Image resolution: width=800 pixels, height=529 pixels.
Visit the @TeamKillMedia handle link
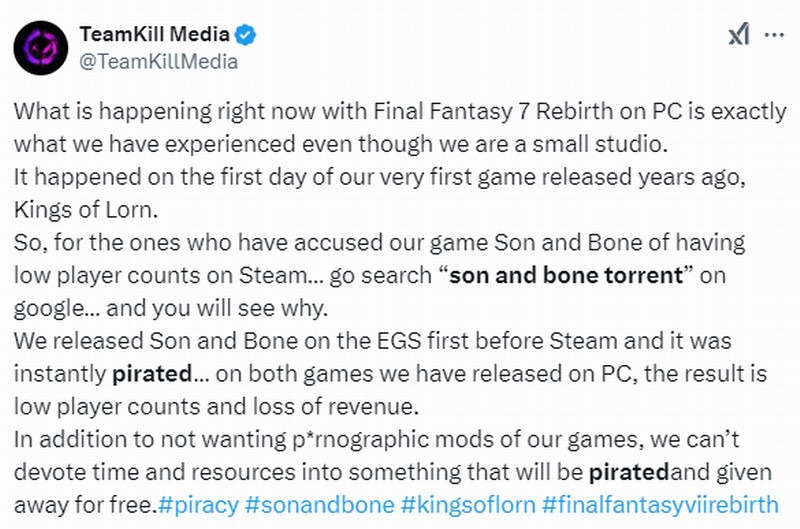(159, 61)
